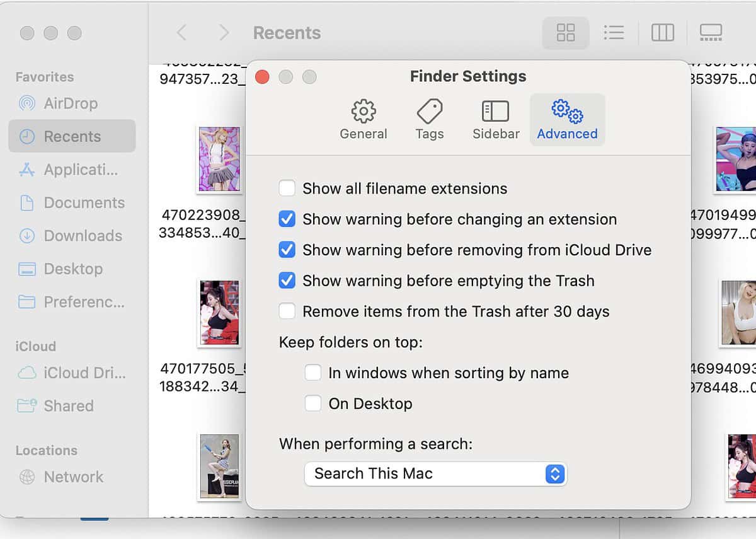The height and width of the screenshot is (539, 756).
Task: Open the Sidebar settings icon
Action: tap(495, 119)
